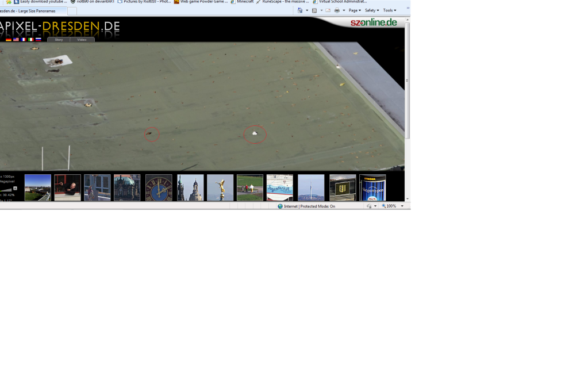Open the 'Pictures by Riot010' favorites bookmark
The width and height of the screenshot is (588, 383).
(x=144, y=2)
